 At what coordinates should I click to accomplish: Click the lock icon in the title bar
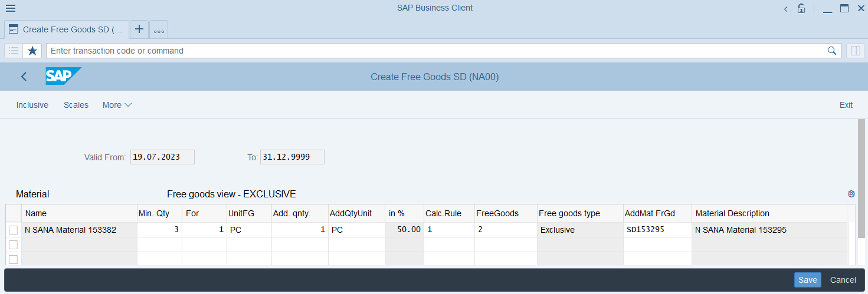tap(801, 8)
